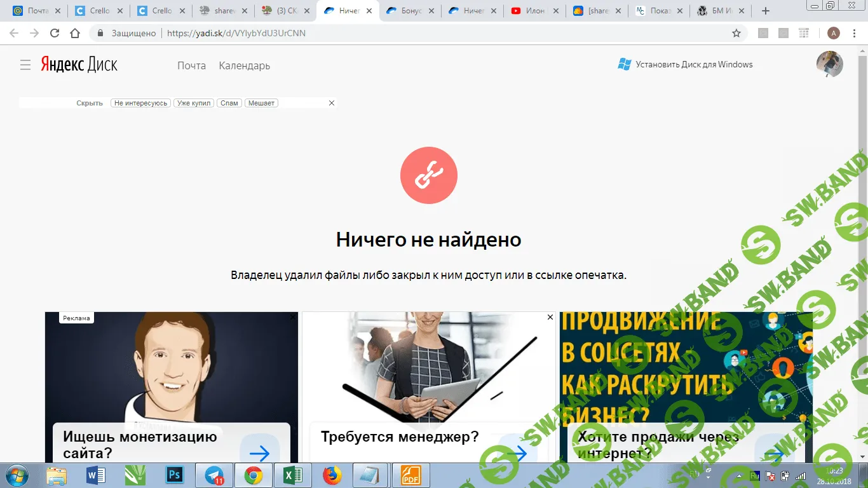Viewport: 868px width, 488px height.
Task: Start Firefox from the taskbar
Action: click(331, 475)
